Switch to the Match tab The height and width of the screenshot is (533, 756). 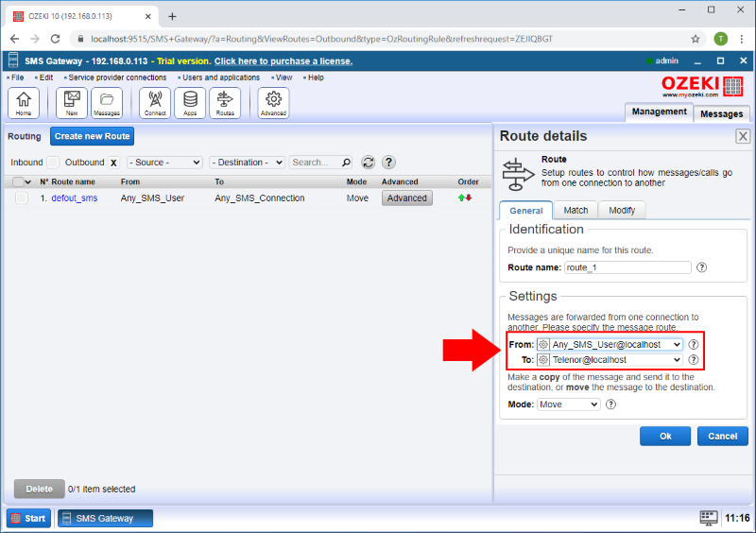(x=576, y=211)
